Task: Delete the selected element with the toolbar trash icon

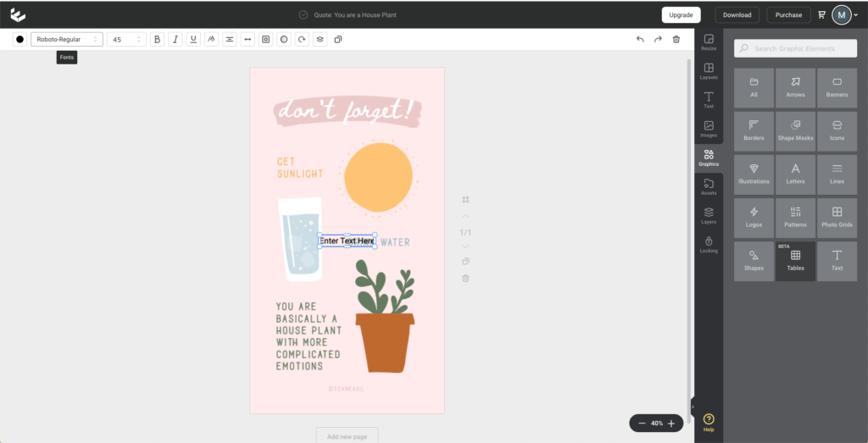Action: [676, 40]
